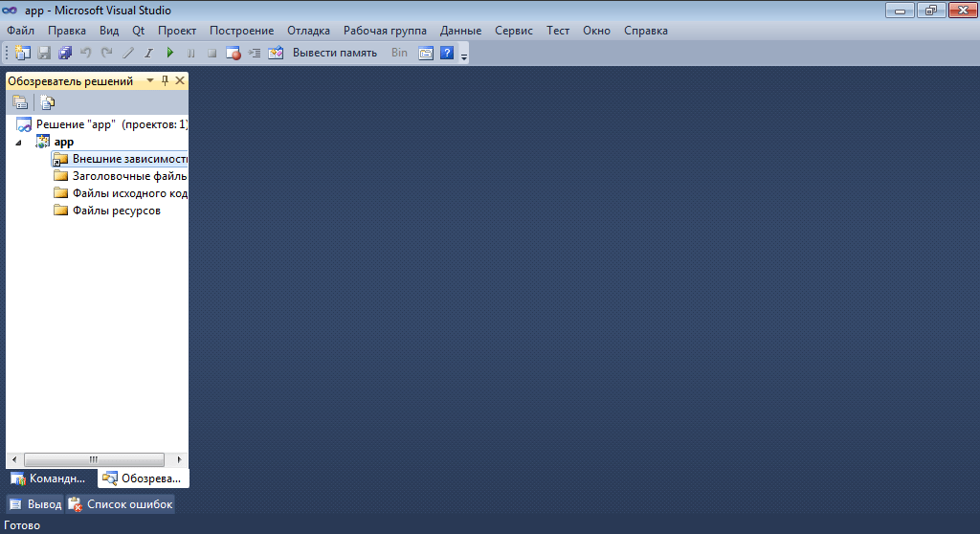Close the Обозреватель решений panel
Image resolution: width=980 pixels, height=534 pixels.
[180, 80]
